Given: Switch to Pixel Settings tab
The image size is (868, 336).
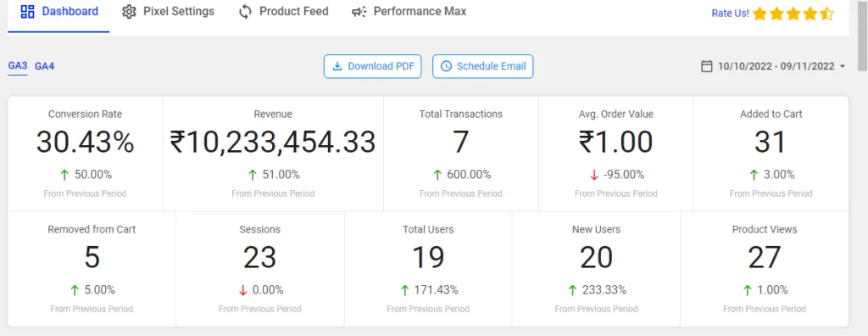Looking at the screenshot, I should [x=169, y=12].
